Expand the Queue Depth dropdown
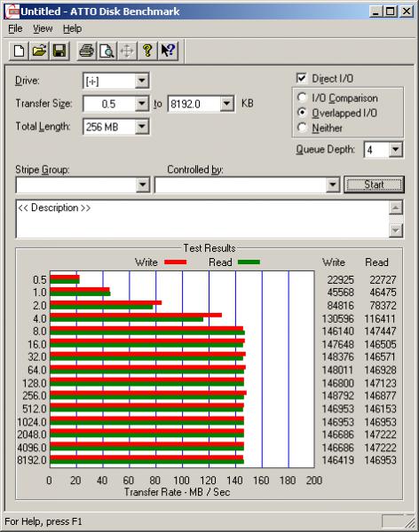The height and width of the screenshot is (532, 419). (x=395, y=150)
